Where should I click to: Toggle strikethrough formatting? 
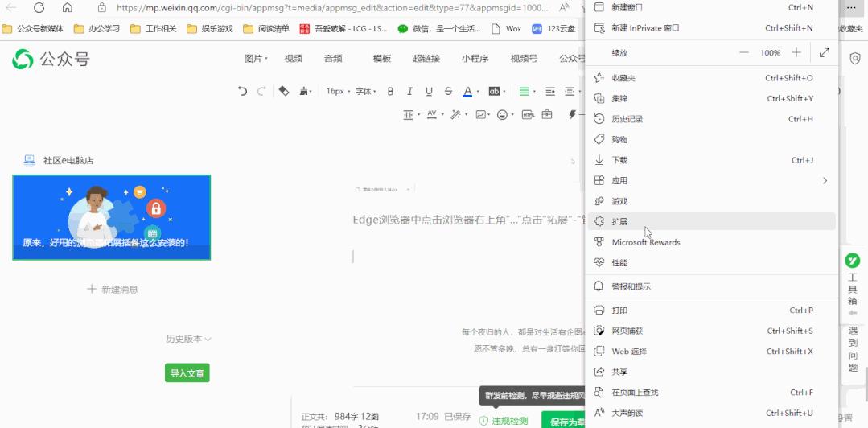pos(448,92)
